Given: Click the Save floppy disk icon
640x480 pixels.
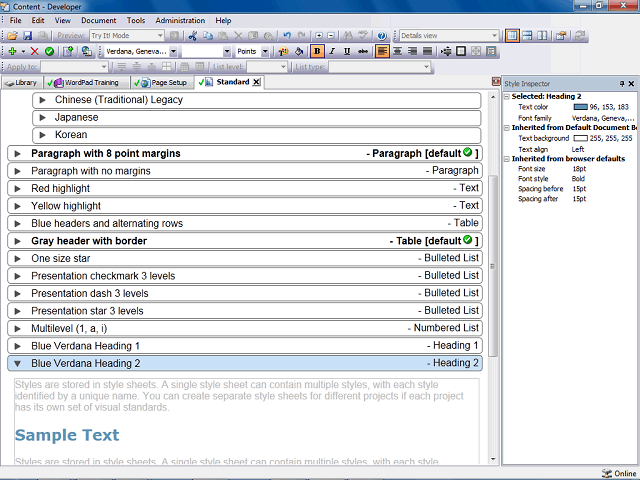Looking at the screenshot, I should 27,36.
